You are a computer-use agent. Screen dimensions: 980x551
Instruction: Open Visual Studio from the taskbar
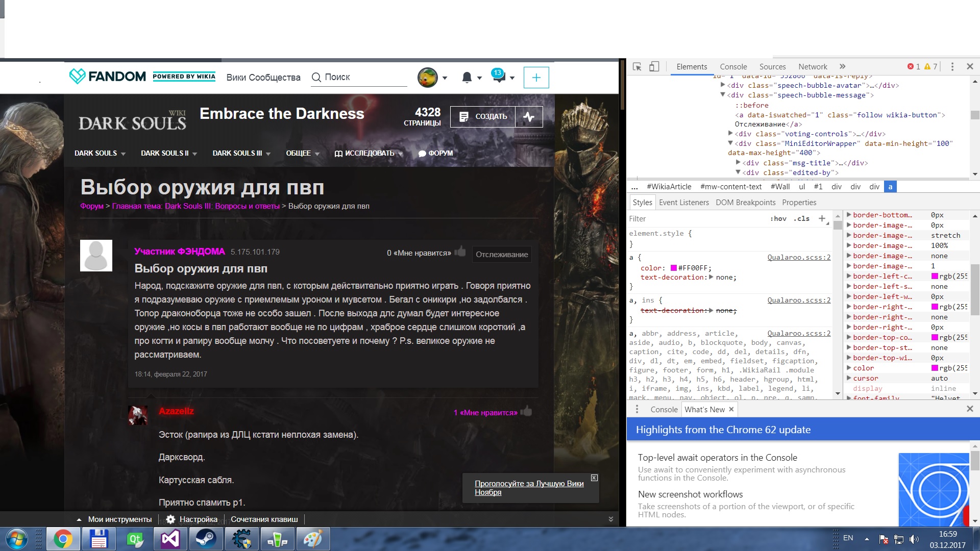click(170, 539)
